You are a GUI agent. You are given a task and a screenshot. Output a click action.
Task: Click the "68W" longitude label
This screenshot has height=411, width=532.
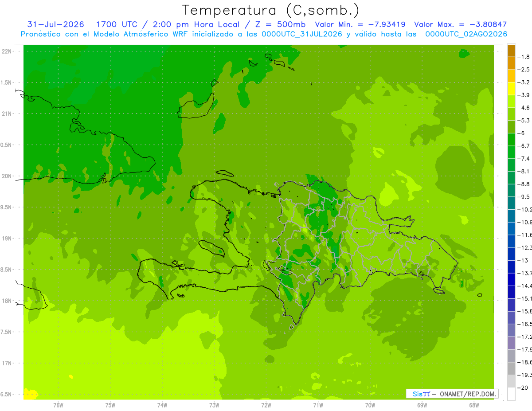pos(474,405)
